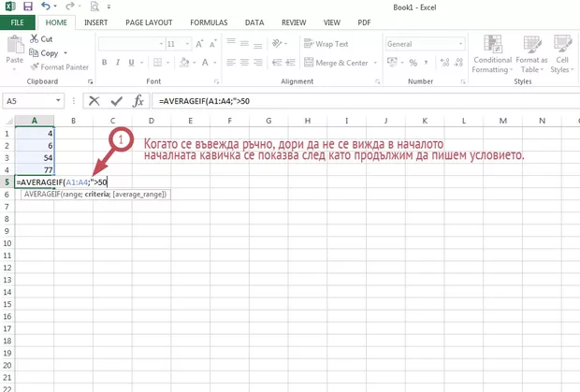Click the Comma Style icon

coord(427,62)
